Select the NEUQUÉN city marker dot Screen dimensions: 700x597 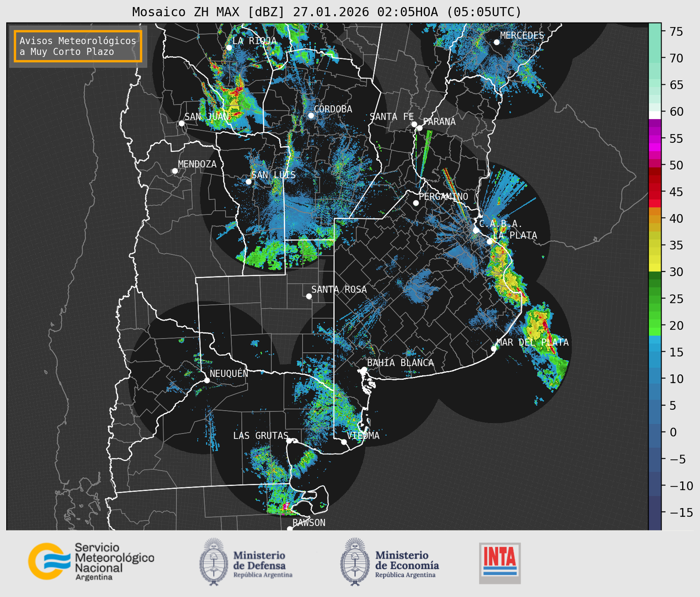coord(207,380)
